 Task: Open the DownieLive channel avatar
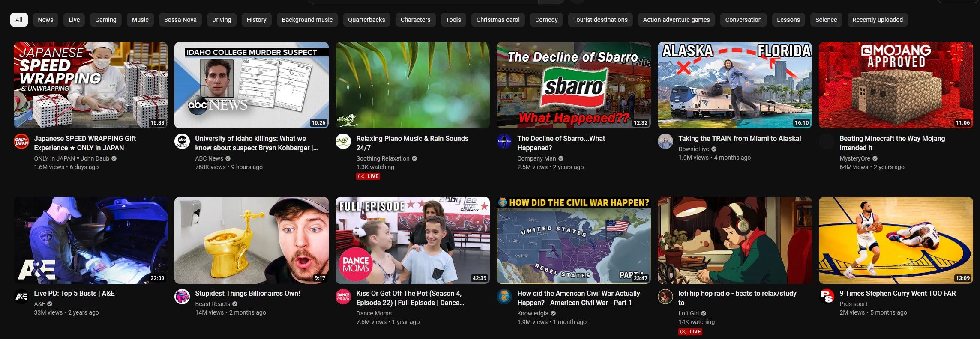pyautogui.click(x=665, y=141)
